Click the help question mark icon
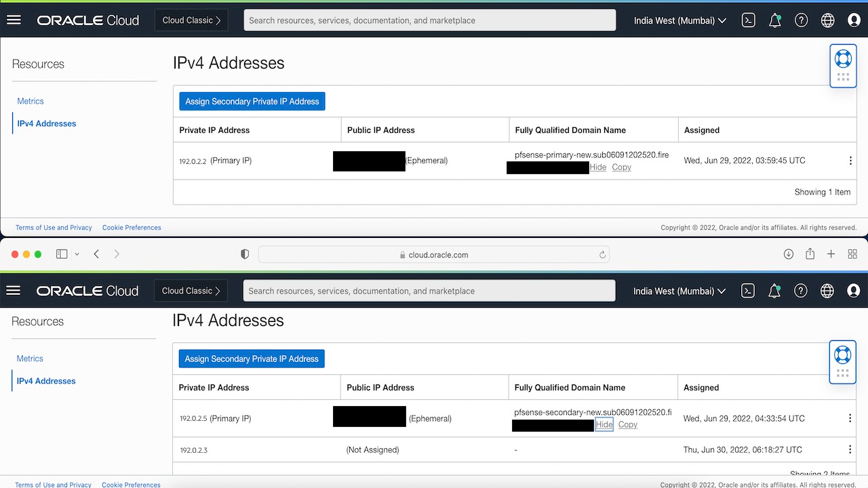868x488 pixels. tap(801, 20)
